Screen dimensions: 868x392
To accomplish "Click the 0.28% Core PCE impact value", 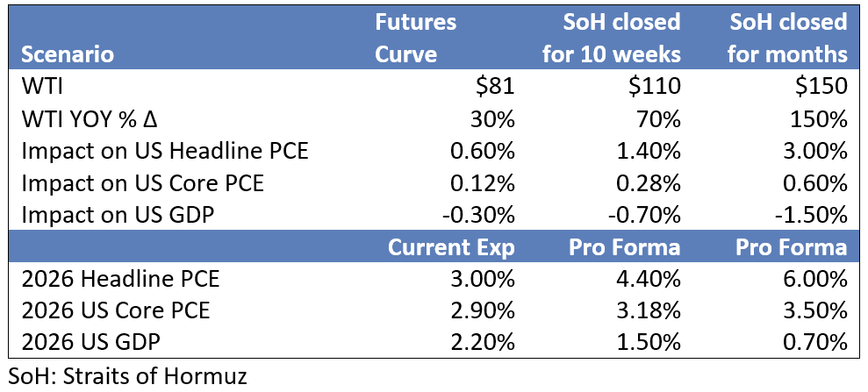I will pyautogui.click(x=650, y=182).
